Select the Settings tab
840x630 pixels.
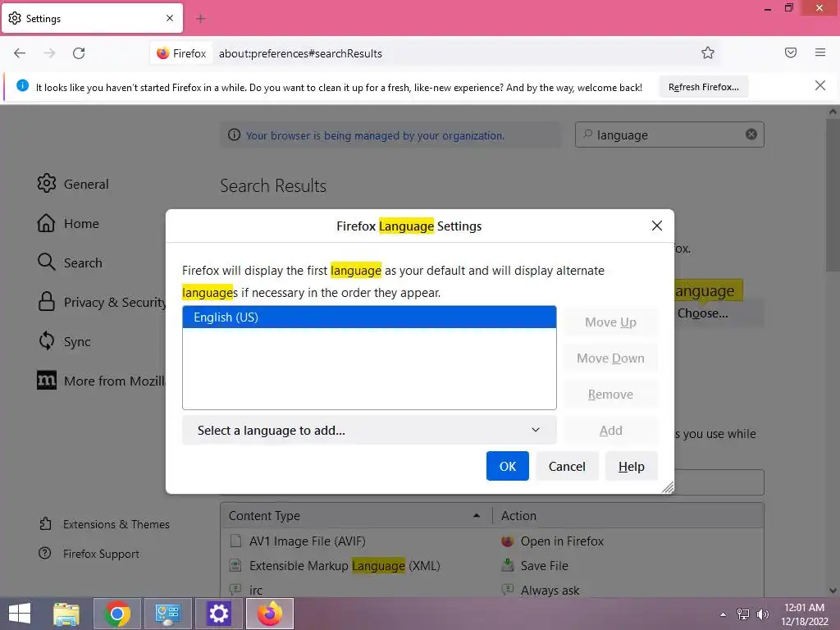click(x=92, y=18)
